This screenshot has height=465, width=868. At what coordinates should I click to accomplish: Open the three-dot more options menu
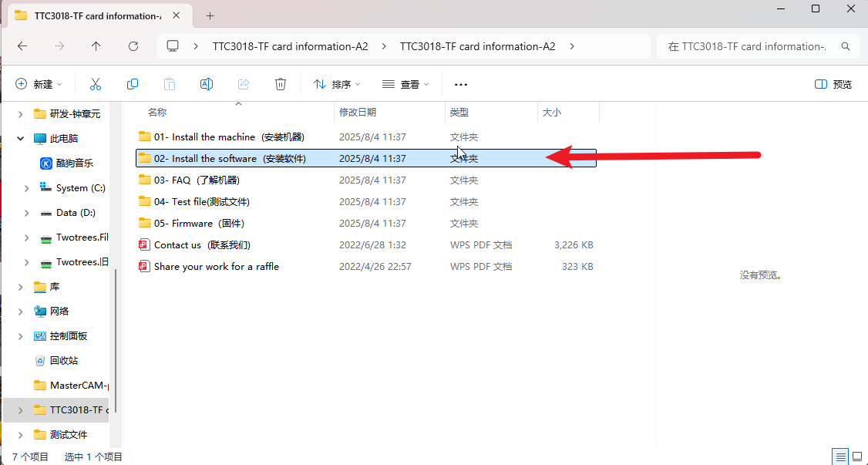click(461, 84)
